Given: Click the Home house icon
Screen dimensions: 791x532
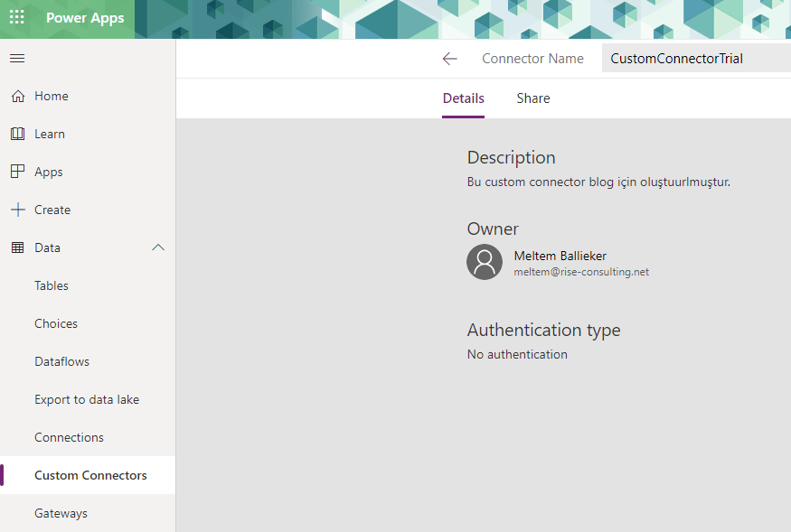Looking at the screenshot, I should click(x=18, y=96).
